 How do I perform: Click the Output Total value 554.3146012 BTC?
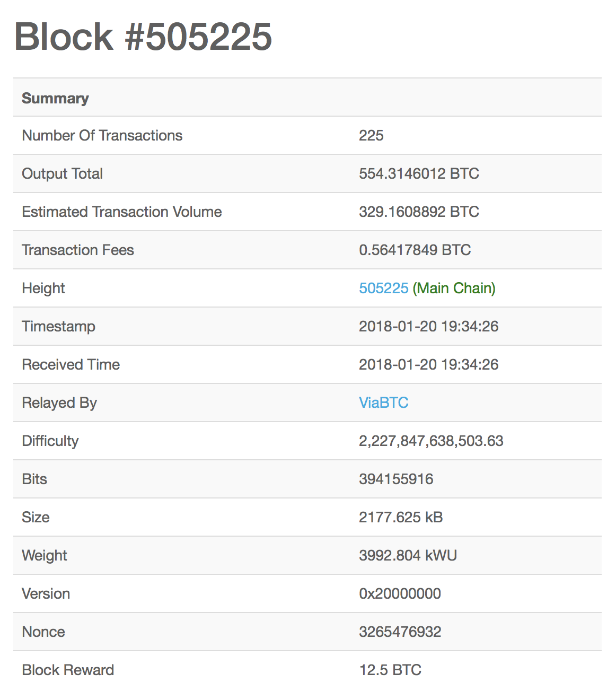(x=419, y=173)
